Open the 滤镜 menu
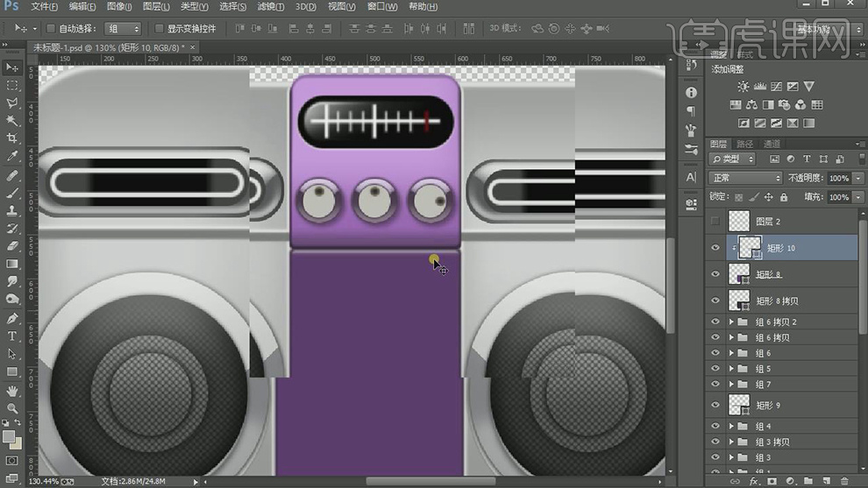The width and height of the screenshot is (868, 488). [x=268, y=7]
